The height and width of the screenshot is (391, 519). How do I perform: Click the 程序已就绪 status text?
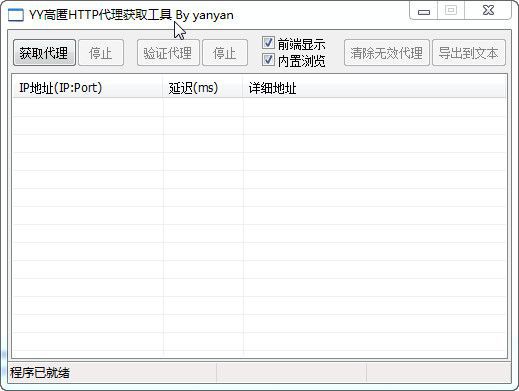click(x=40, y=372)
